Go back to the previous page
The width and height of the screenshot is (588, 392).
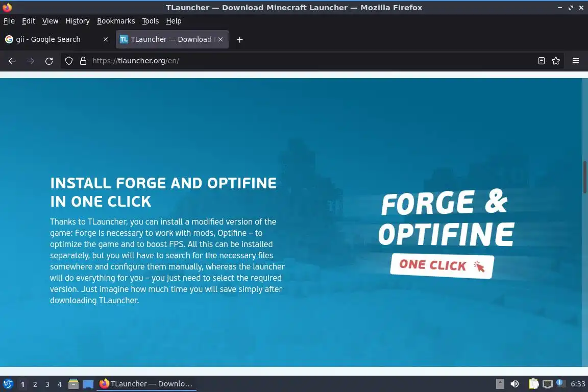(x=12, y=61)
